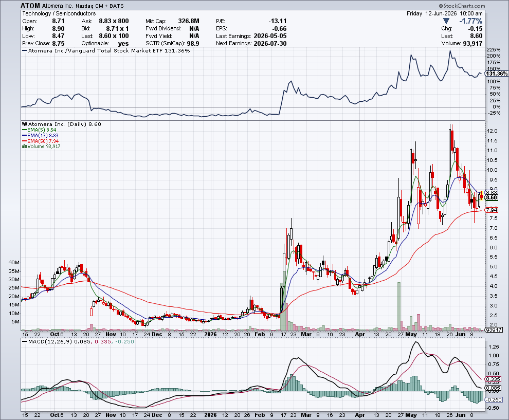Click the 'EMA(13) 8.83' legend entry
The height and width of the screenshot is (420, 509).
(43, 135)
